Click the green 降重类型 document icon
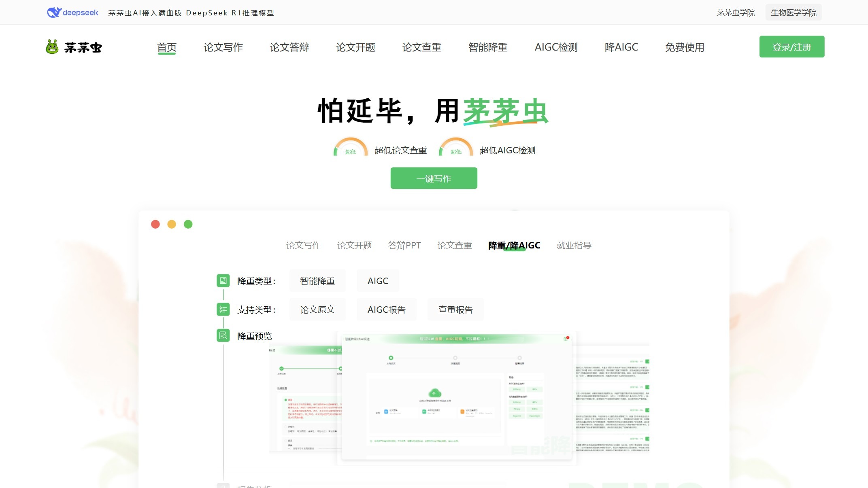Screen dimensions: 868x488 [223, 281]
